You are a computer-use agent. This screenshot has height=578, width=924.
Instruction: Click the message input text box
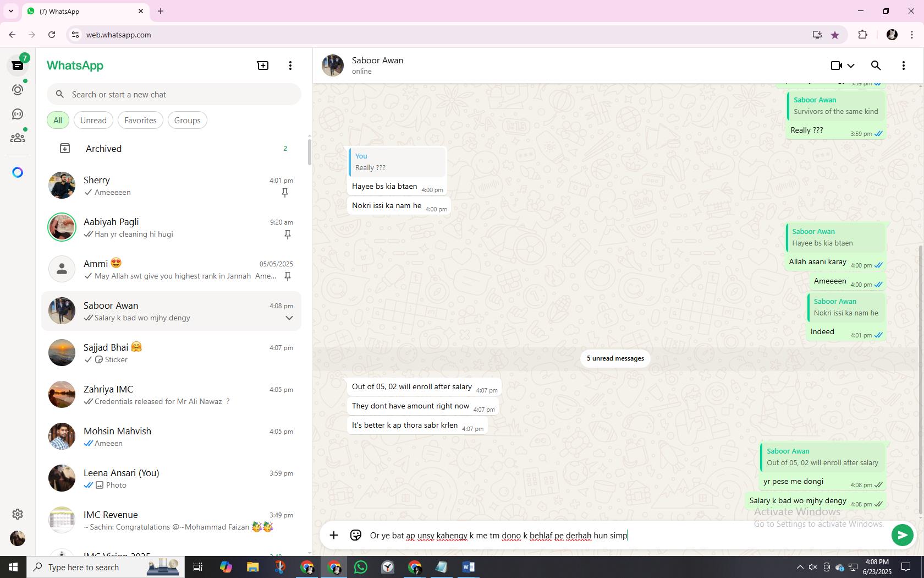coord(627,536)
